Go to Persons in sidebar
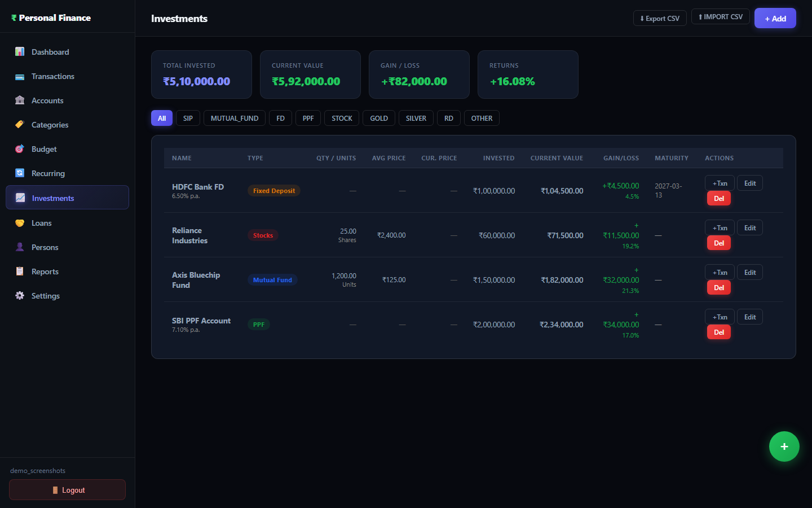 67,247
